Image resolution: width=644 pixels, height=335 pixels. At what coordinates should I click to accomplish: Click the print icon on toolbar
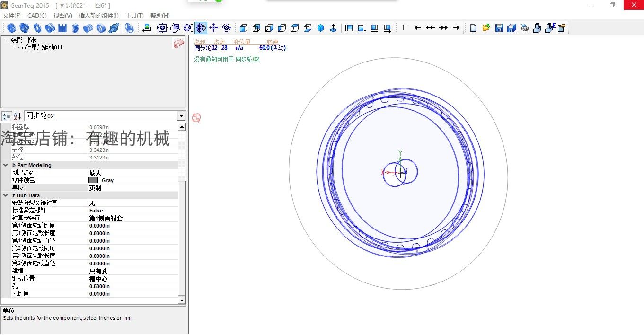(525, 28)
